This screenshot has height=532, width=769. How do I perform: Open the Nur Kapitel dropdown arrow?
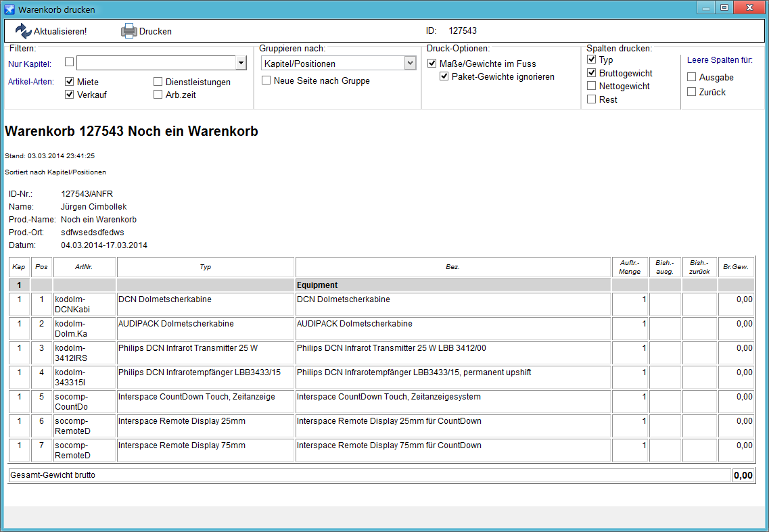241,63
